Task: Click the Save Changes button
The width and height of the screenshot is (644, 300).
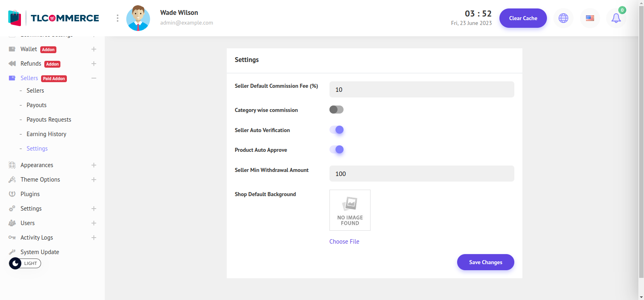Action: (x=485, y=262)
